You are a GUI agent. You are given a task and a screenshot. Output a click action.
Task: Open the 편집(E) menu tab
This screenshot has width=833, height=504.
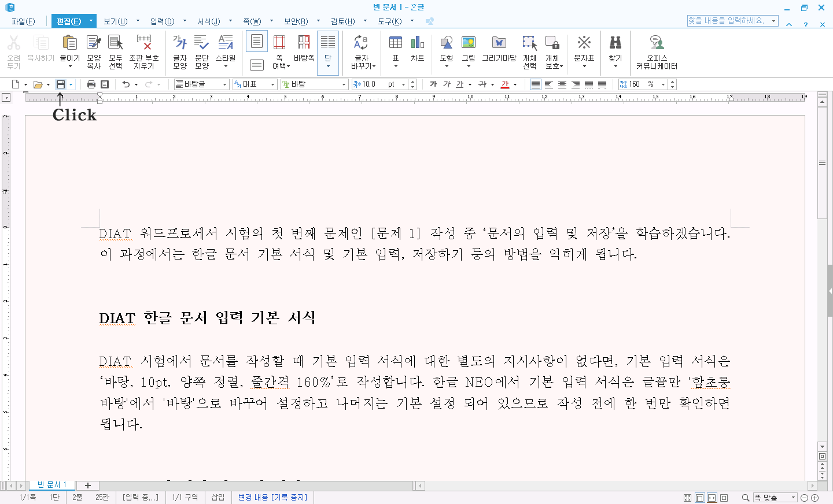click(69, 21)
